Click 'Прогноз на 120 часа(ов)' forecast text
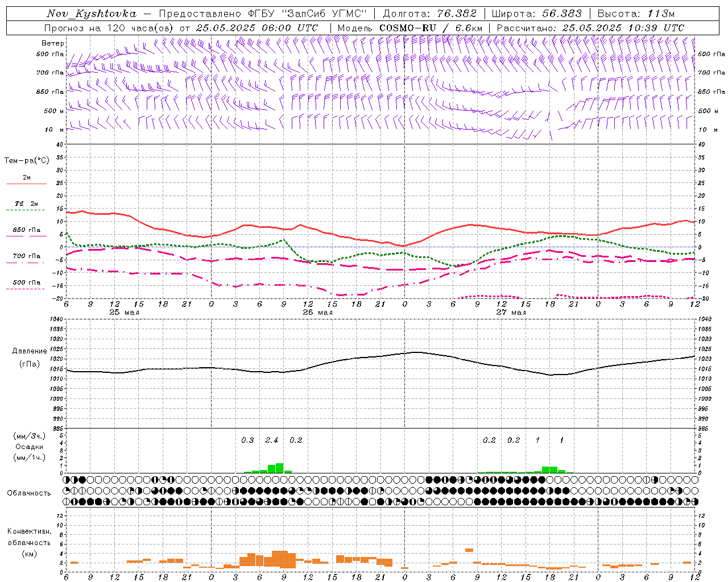The image size is (728, 582). [109, 28]
